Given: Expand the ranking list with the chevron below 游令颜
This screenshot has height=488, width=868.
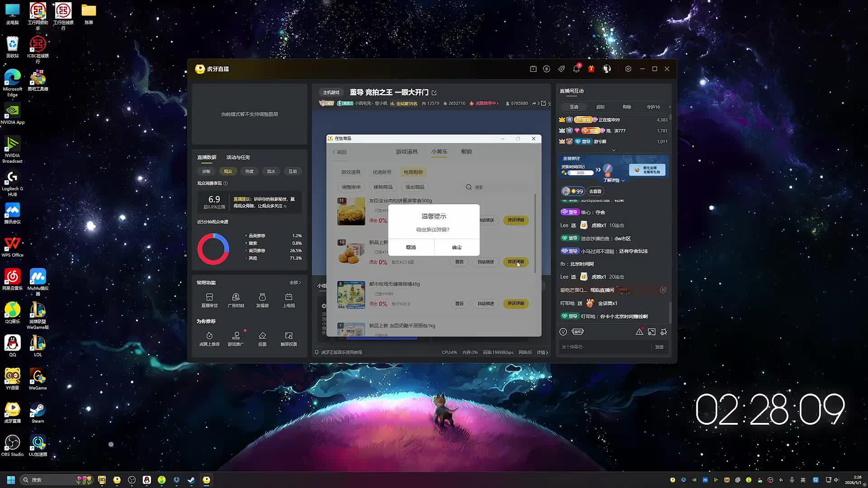Looking at the screenshot, I should [613, 150].
